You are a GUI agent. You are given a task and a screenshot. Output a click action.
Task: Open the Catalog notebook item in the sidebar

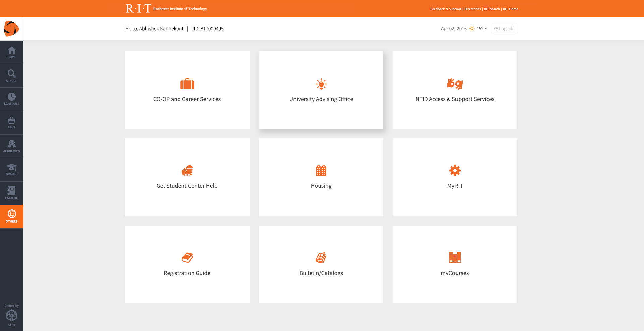click(12, 193)
